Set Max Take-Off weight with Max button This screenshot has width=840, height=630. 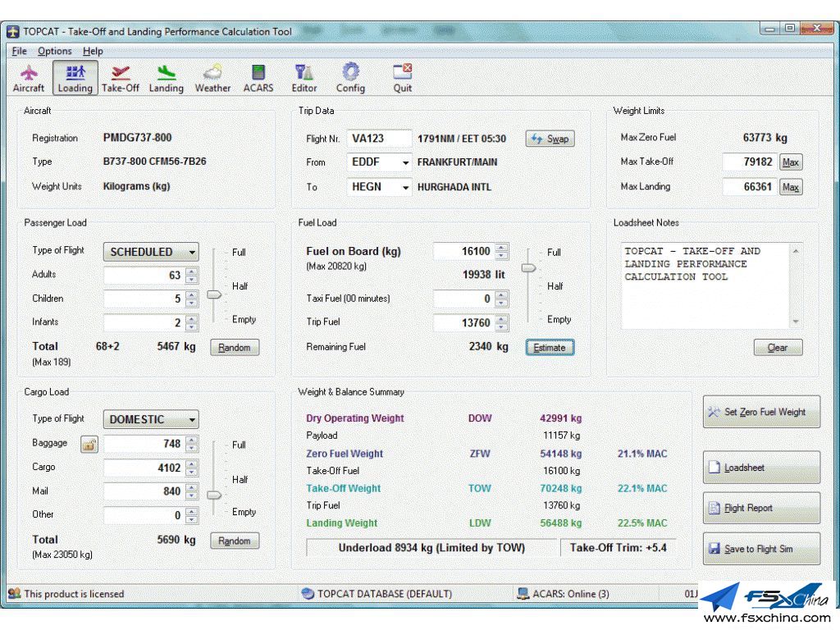point(791,162)
